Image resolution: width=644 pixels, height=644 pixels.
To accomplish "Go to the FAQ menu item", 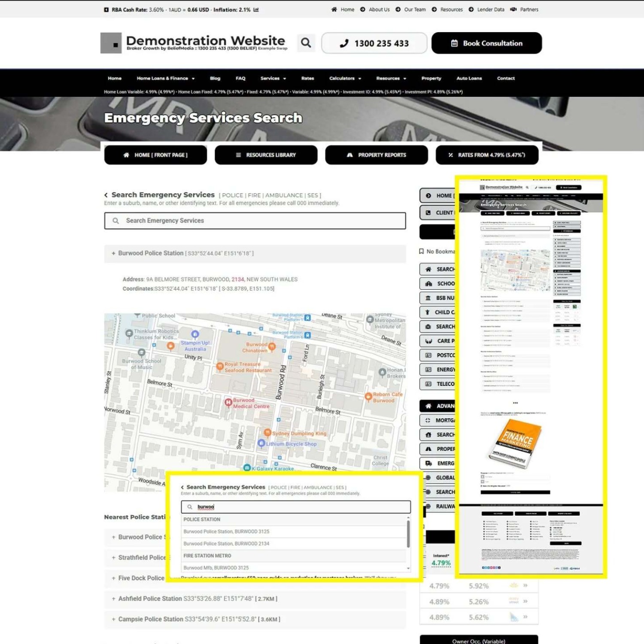I will click(x=240, y=79).
